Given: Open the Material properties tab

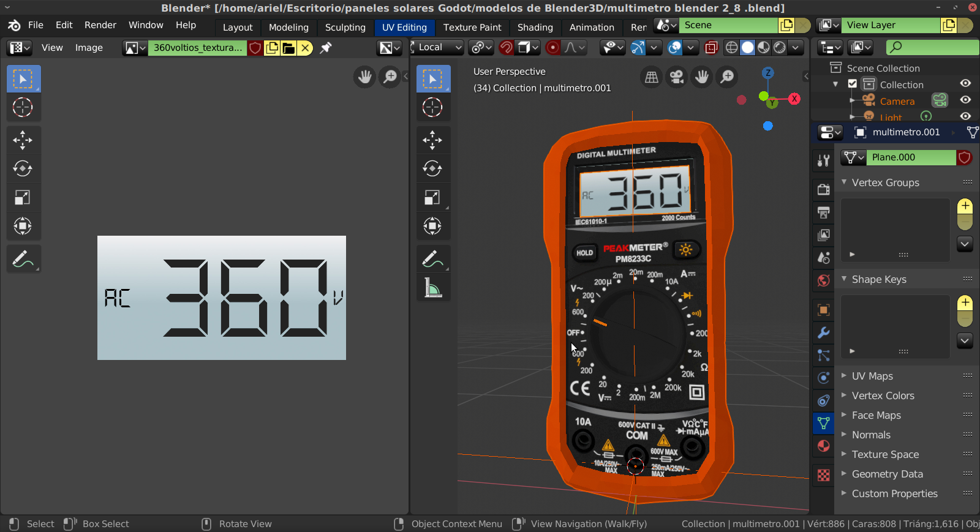Looking at the screenshot, I should pyautogui.click(x=824, y=446).
